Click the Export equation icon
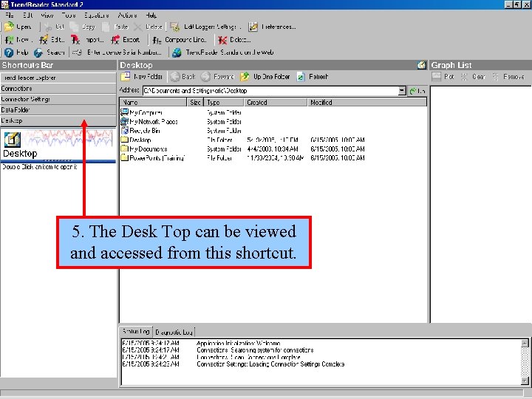 [115, 40]
